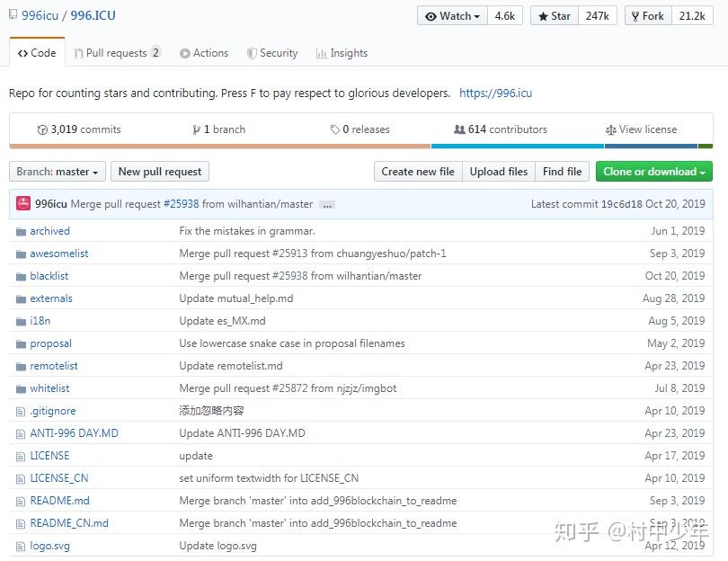Viewport: 728px width, 561px height.
Task: Click New pull request button
Action: pyautogui.click(x=160, y=172)
